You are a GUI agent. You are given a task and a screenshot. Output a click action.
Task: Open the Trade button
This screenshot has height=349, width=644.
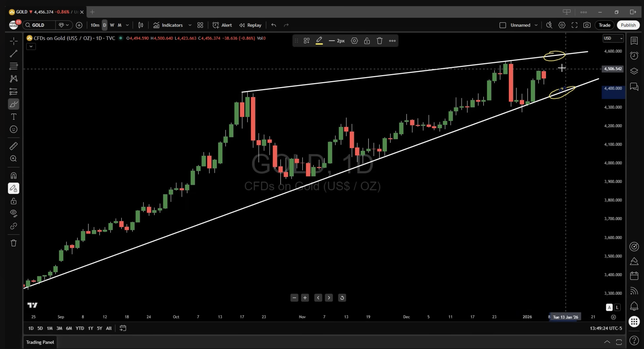click(x=604, y=25)
